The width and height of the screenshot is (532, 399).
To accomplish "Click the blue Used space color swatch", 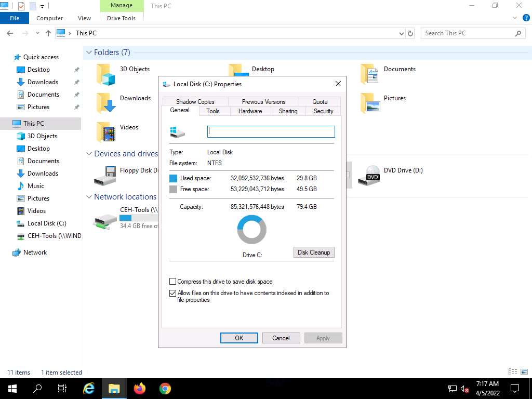I will (x=174, y=178).
